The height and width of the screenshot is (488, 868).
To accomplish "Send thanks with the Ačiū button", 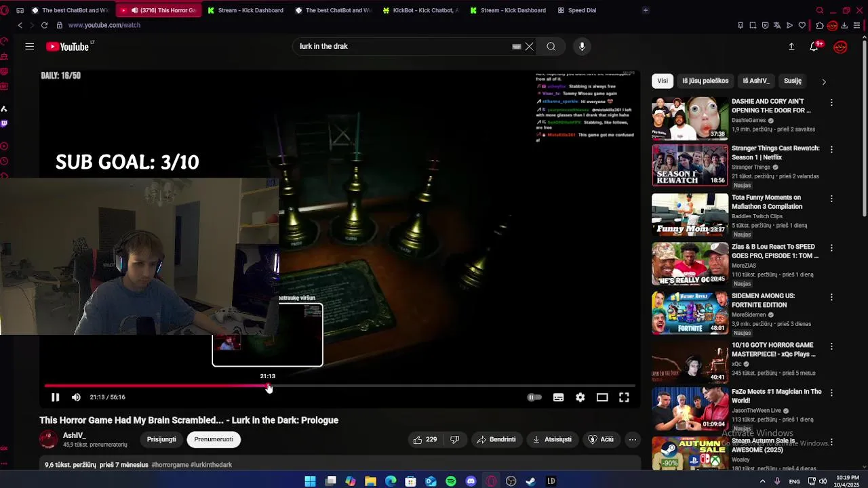I will (x=601, y=439).
